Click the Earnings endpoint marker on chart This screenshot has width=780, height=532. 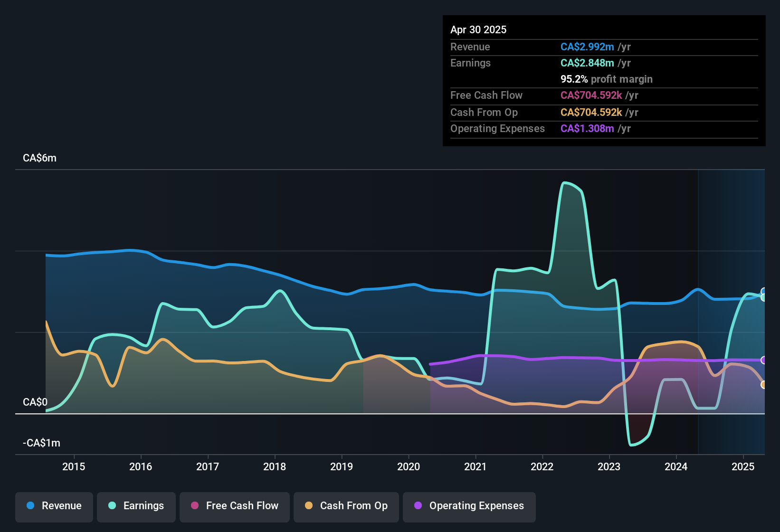(764, 298)
